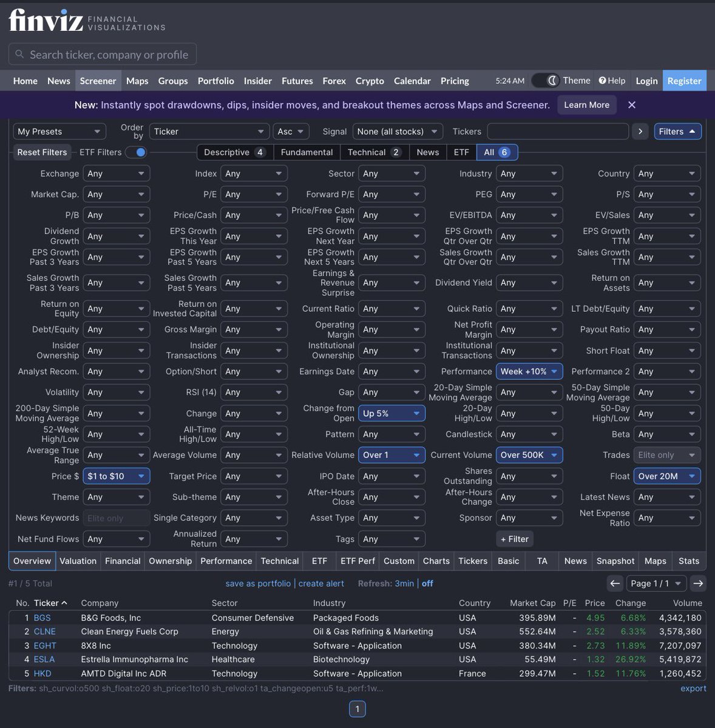
Task: Open the Crypto menu item
Action: (x=370, y=81)
